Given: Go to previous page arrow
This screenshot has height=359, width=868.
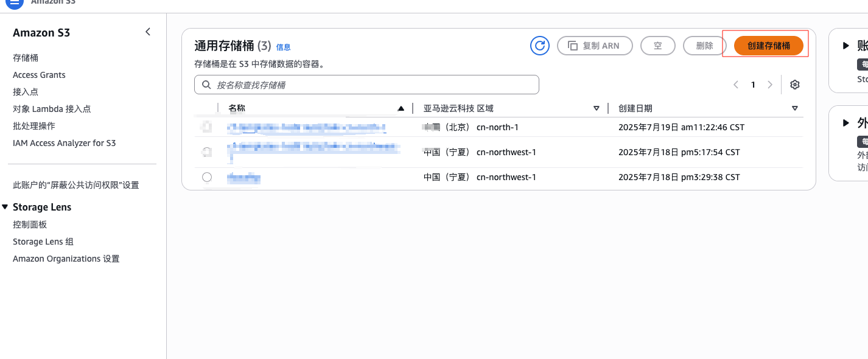Looking at the screenshot, I should click(x=736, y=85).
